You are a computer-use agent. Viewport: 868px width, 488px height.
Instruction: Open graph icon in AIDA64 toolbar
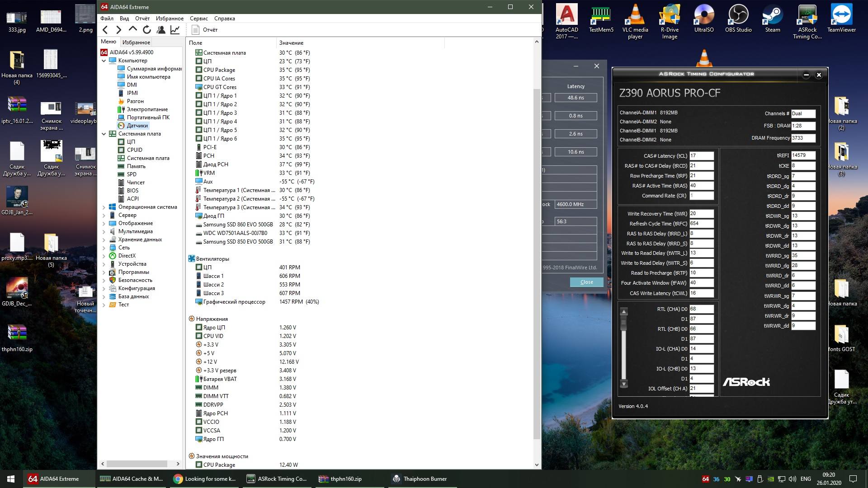(x=175, y=30)
